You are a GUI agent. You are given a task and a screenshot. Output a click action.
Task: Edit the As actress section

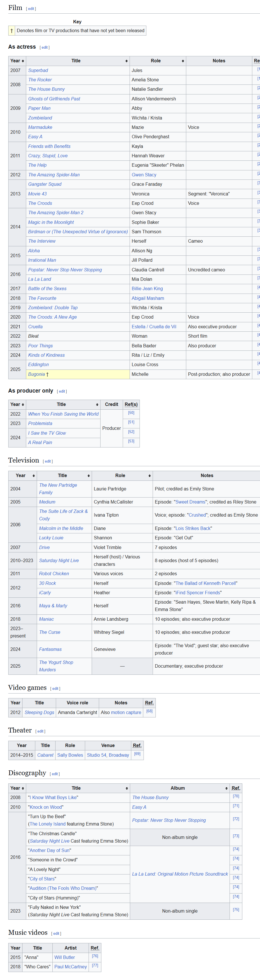point(44,48)
